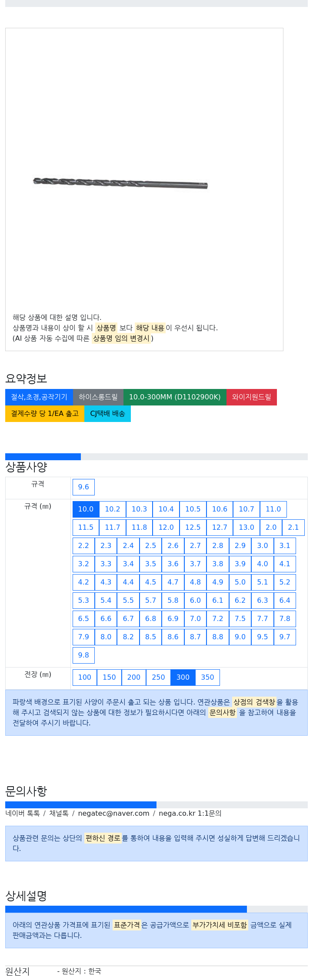
Task: Click the negatec@naver.com contact email
Action: click(x=113, y=814)
